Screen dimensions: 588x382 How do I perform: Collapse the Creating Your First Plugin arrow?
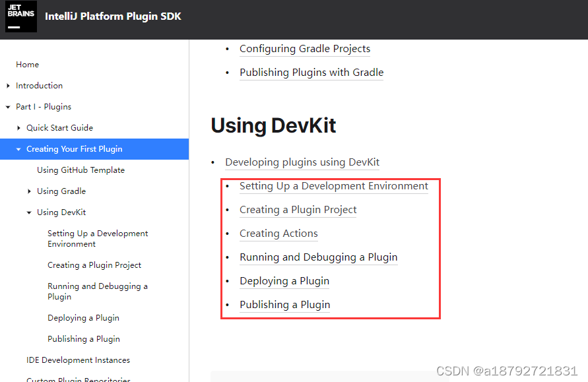[x=18, y=149]
